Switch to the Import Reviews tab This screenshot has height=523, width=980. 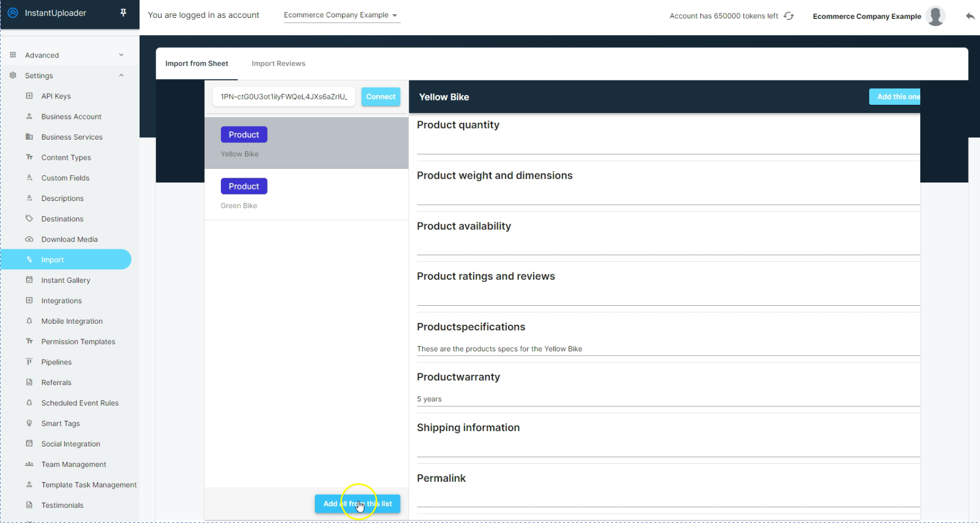(278, 64)
